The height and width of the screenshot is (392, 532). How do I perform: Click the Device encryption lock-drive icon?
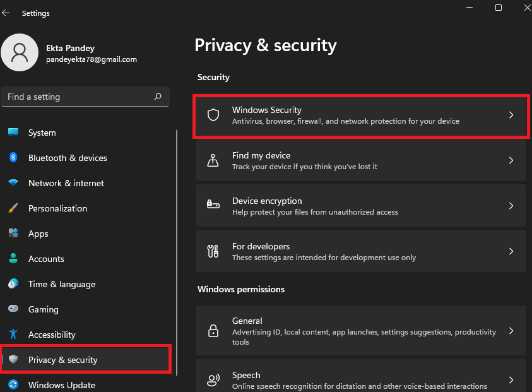213,206
